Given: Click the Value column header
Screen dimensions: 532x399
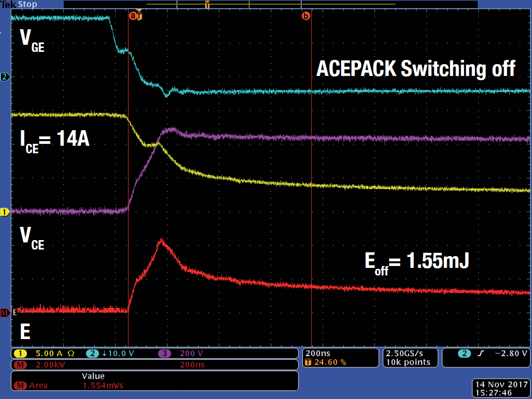Looking at the screenshot, I should [x=93, y=376].
